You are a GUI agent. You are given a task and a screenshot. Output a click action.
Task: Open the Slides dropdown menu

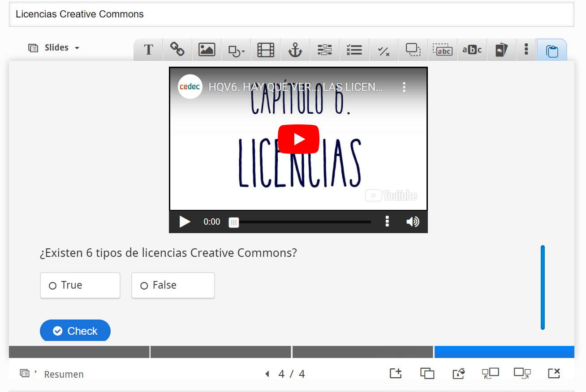(x=54, y=48)
